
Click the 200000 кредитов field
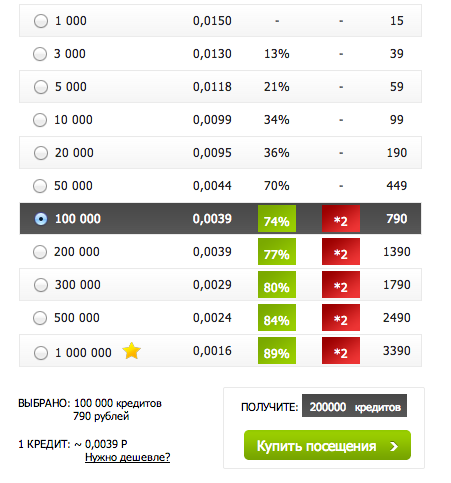coord(354,406)
